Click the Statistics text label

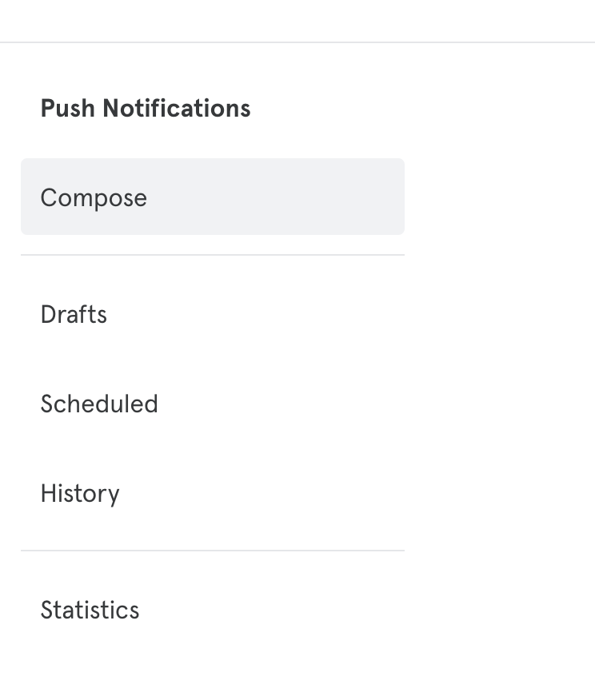click(90, 610)
